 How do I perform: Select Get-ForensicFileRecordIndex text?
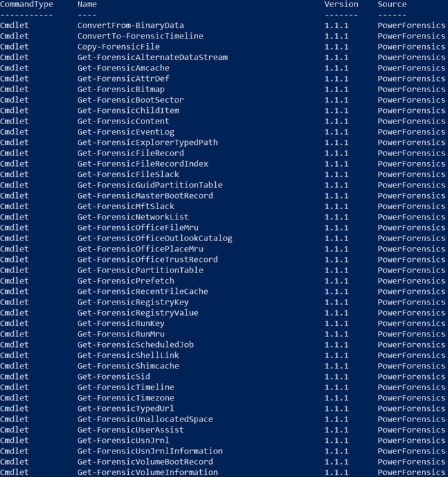pyautogui.click(x=143, y=164)
